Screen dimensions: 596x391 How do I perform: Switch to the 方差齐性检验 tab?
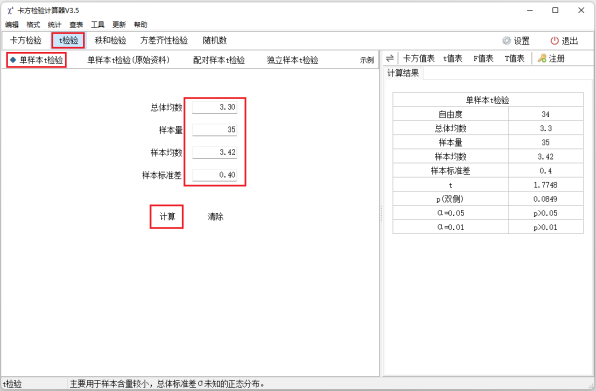164,40
